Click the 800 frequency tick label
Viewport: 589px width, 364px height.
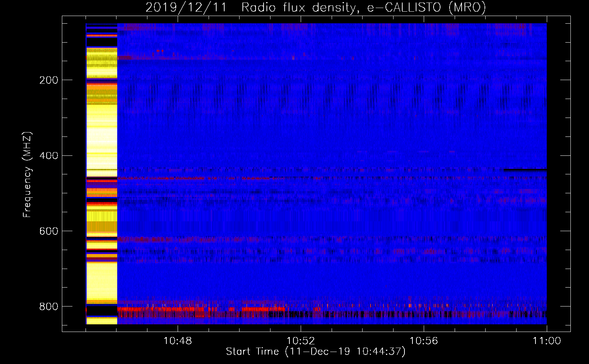48,306
